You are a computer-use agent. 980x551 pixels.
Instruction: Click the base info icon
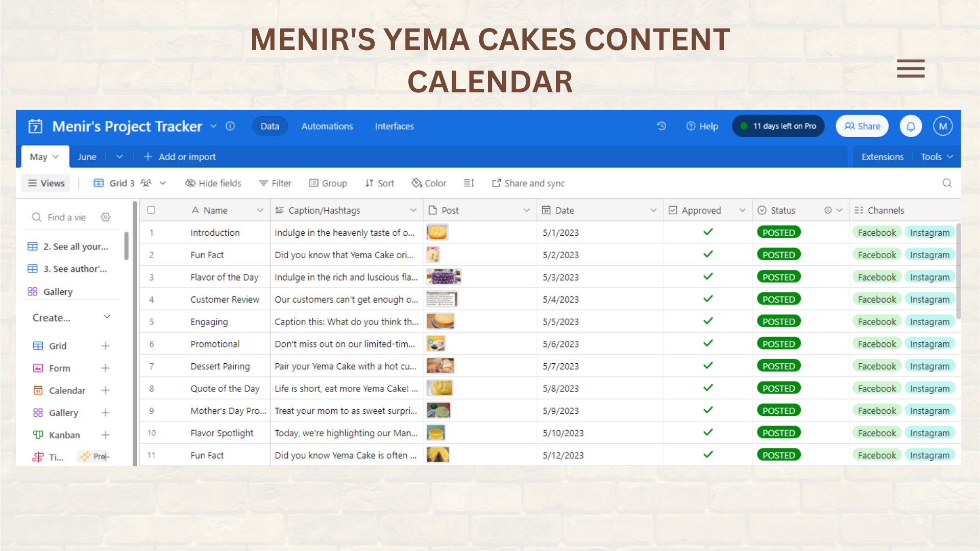pyautogui.click(x=230, y=126)
